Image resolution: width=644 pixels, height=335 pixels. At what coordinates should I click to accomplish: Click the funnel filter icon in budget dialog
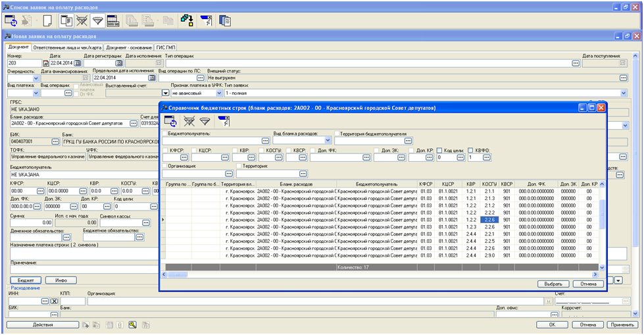click(x=205, y=120)
